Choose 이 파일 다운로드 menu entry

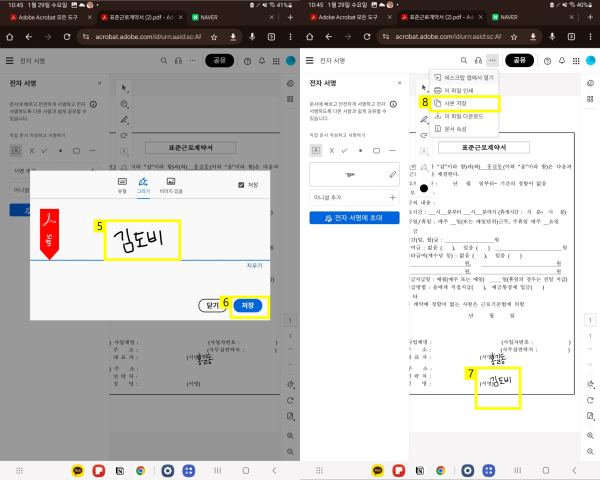click(x=464, y=116)
